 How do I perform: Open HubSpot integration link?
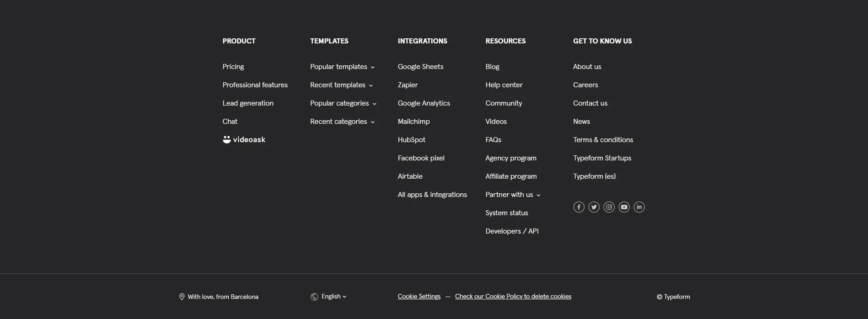pyautogui.click(x=411, y=140)
